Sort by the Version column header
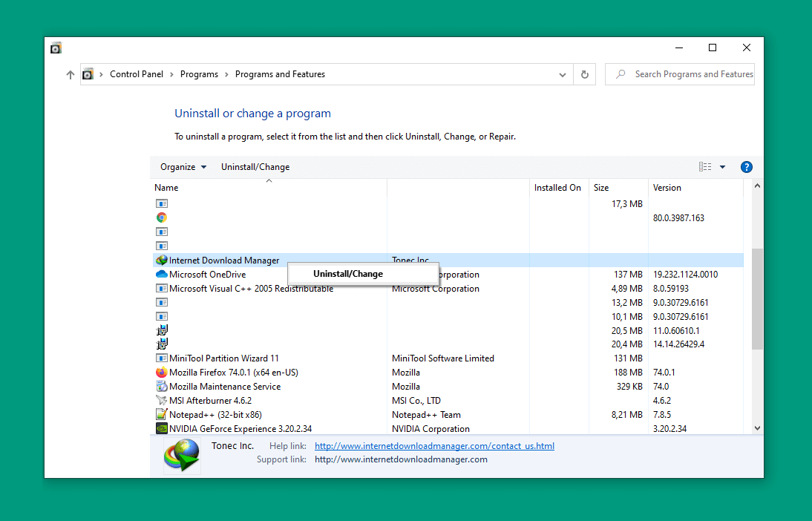The image size is (812, 521). [695, 188]
